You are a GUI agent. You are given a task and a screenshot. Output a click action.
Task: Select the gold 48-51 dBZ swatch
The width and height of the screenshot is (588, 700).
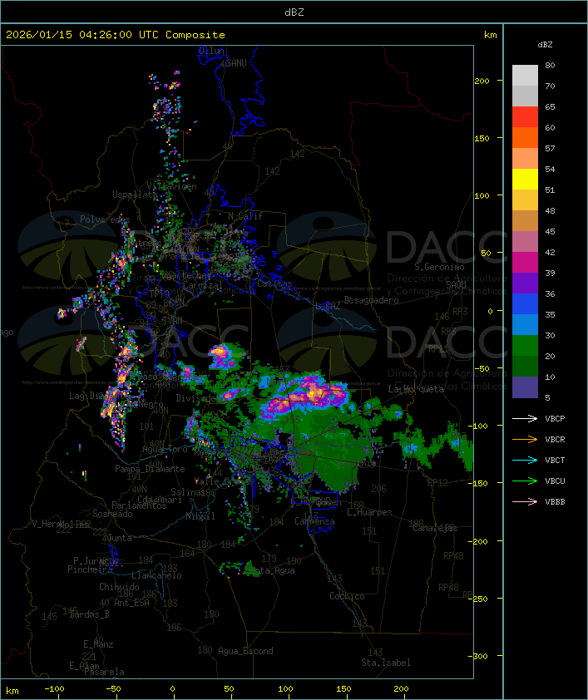[525, 200]
